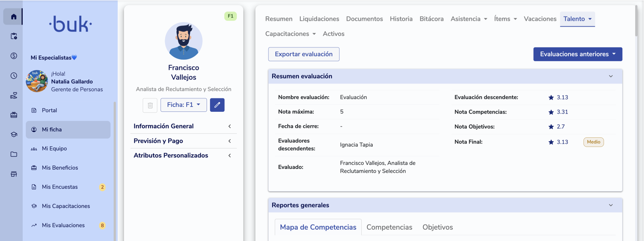Select the Competencias report tab

point(389,227)
